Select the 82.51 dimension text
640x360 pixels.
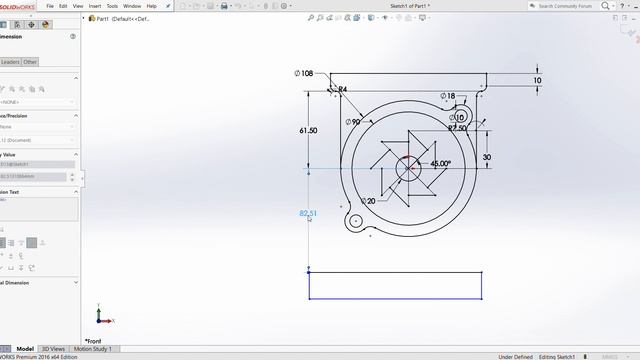click(308, 213)
